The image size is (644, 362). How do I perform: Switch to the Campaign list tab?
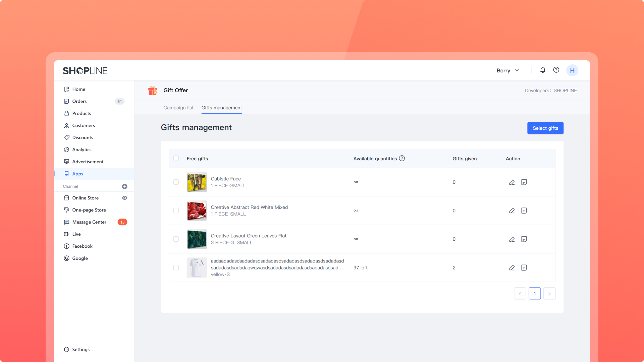tap(178, 108)
